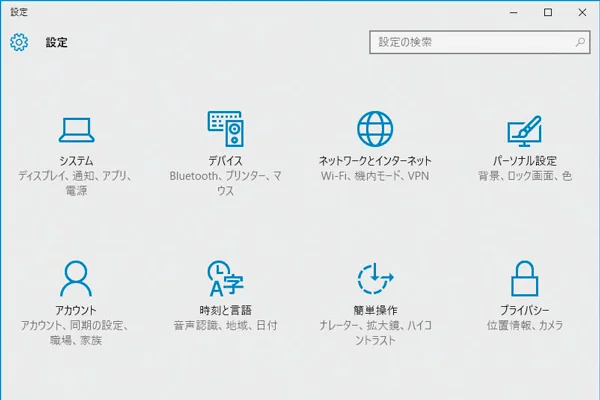The width and height of the screenshot is (600, 400).
Task: Open the 時刻と言語 clock icon
Action: tap(225, 278)
